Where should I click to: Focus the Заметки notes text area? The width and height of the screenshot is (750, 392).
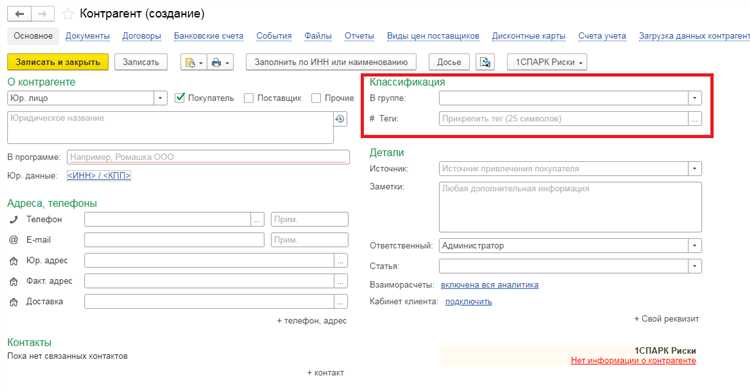(570, 207)
